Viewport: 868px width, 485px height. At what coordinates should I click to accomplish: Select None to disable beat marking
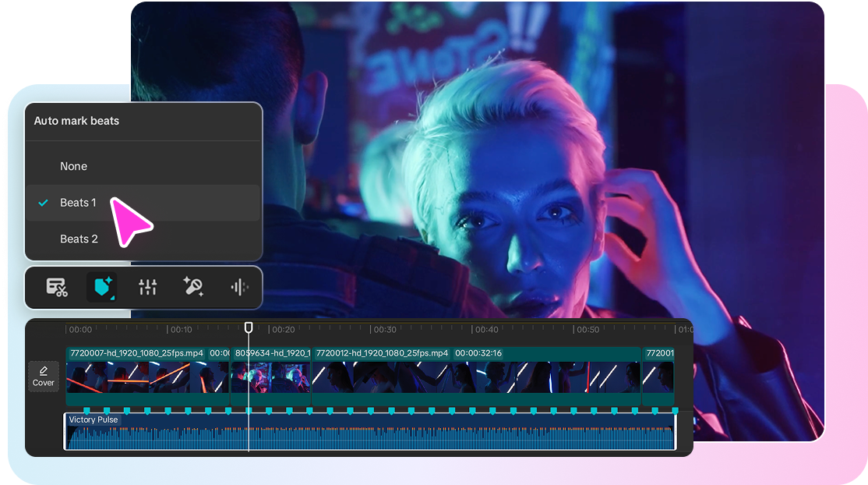(x=73, y=165)
